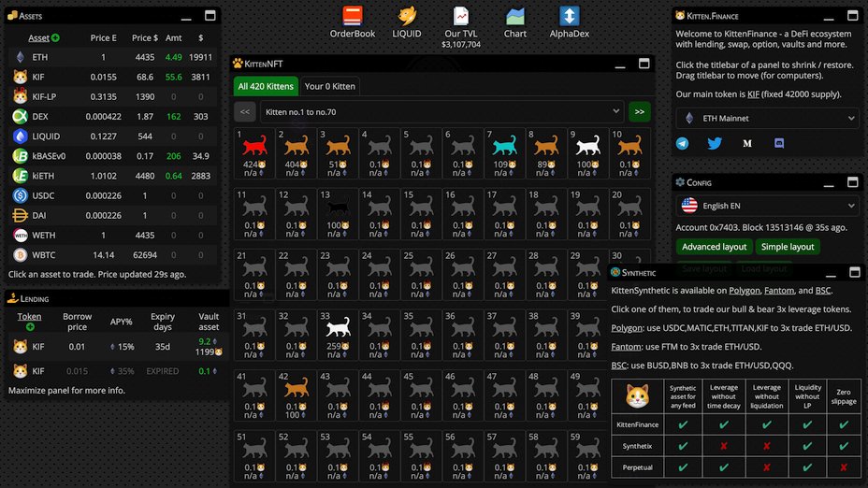Click the DAI coin icon
Screen dimensions: 868x488
coord(21,215)
